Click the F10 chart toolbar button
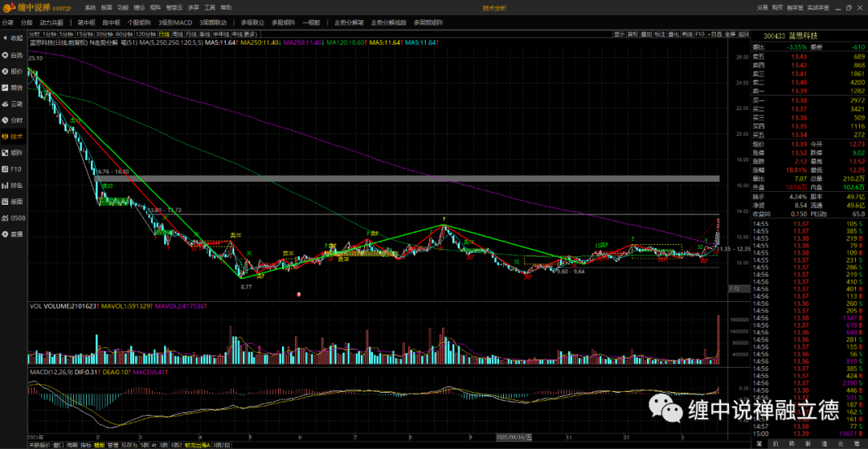The width and height of the screenshot is (868, 449). click(700, 35)
